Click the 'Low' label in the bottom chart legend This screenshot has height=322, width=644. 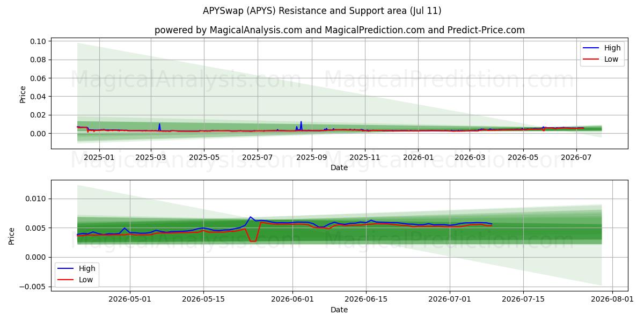(86, 280)
